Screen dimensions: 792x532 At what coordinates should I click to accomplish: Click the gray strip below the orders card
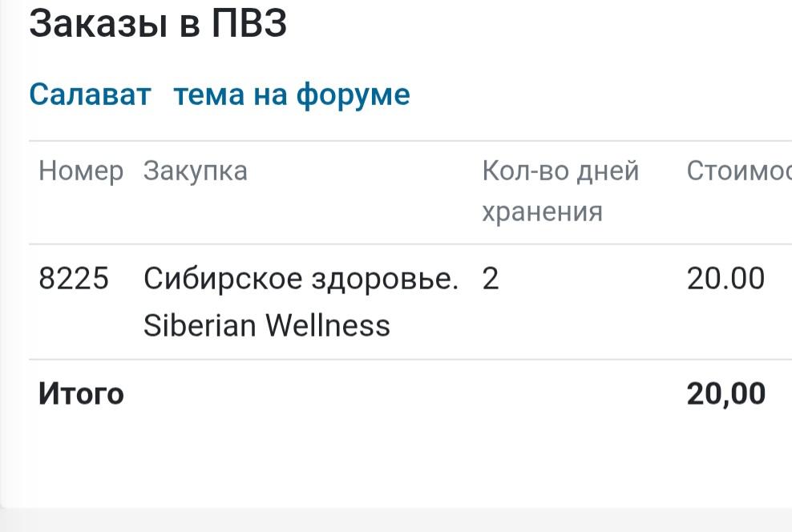[x=401, y=521]
